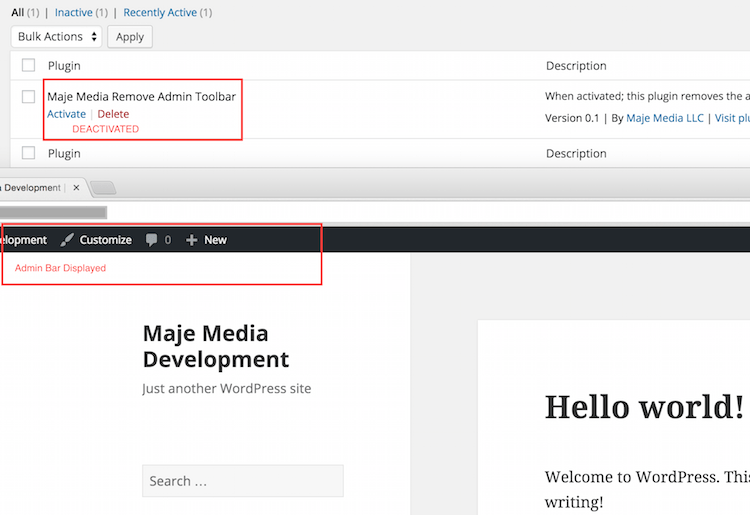Image resolution: width=750 pixels, height=515 pixels.
Task: Focus the Search input field
Action: pyautogui.click(x=242, y=481)
